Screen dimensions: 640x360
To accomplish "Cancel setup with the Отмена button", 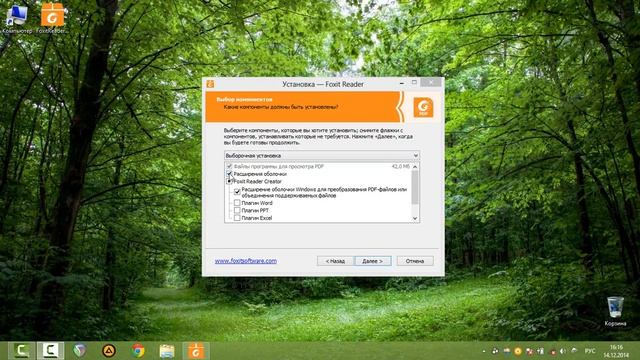I will (x=415, y=261).
